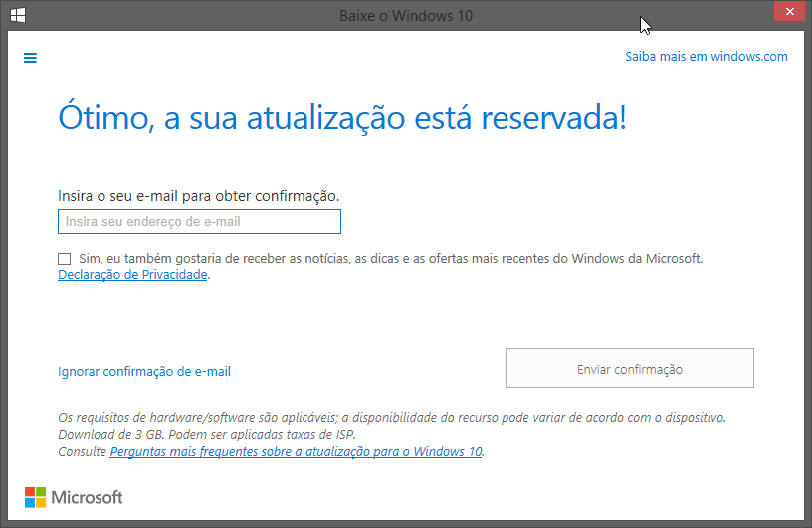Open Saiba mais em windows.com link

click(x=706, y=57)
